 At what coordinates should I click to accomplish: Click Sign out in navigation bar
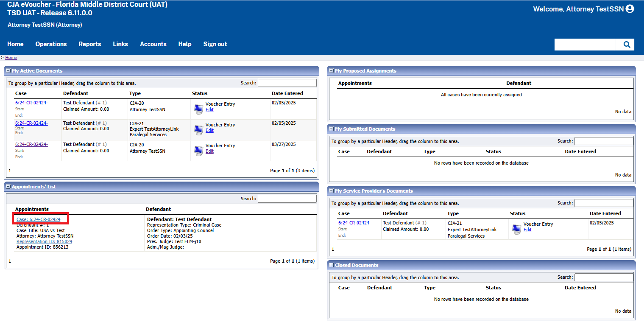pyautogui.click(x=215, y=44)
